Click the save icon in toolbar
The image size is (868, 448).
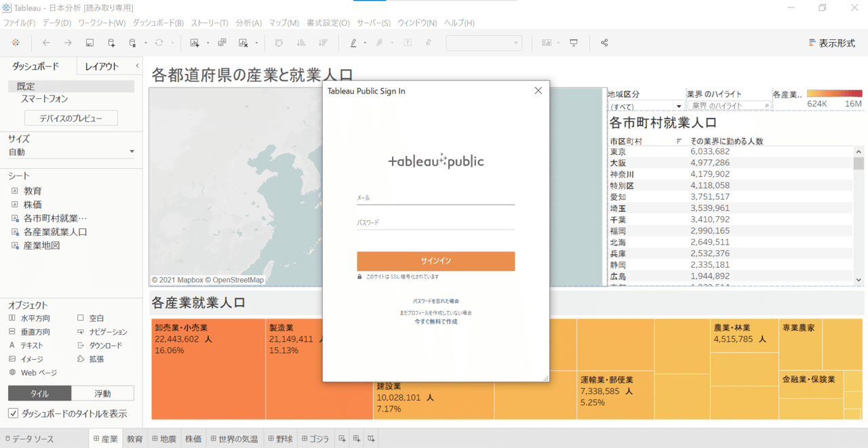(x=90, y=43)
